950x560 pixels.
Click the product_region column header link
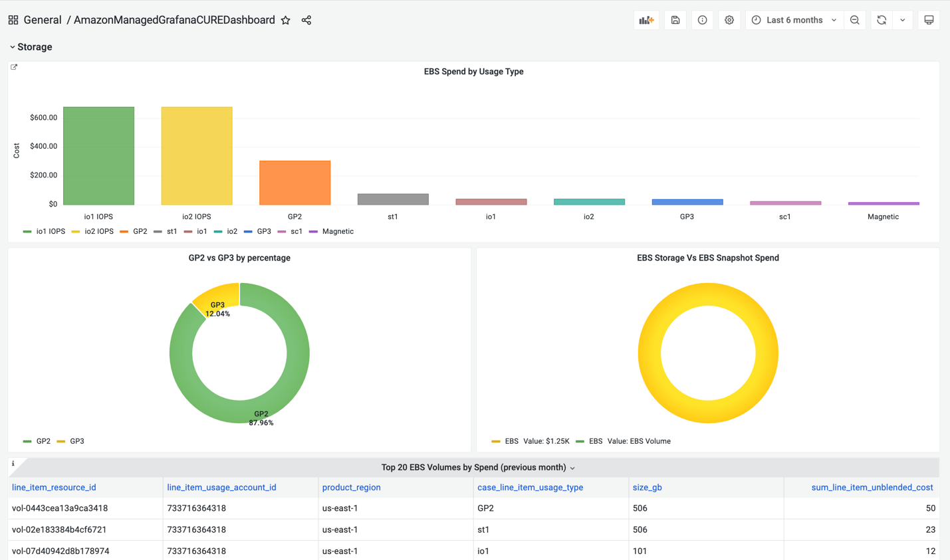click(351, 487)
